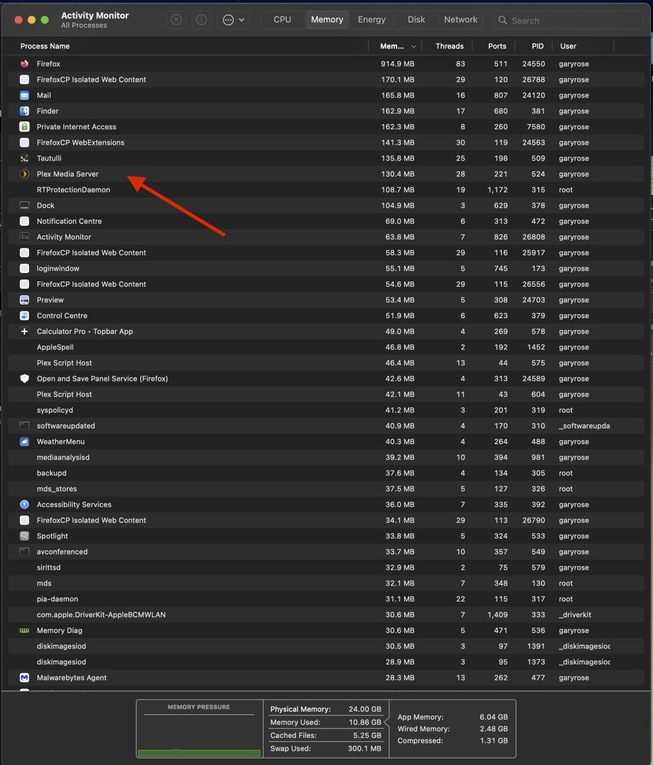
Task: Click the Cached Files 5.25 GB value
Action: click(x=367, y=735)
